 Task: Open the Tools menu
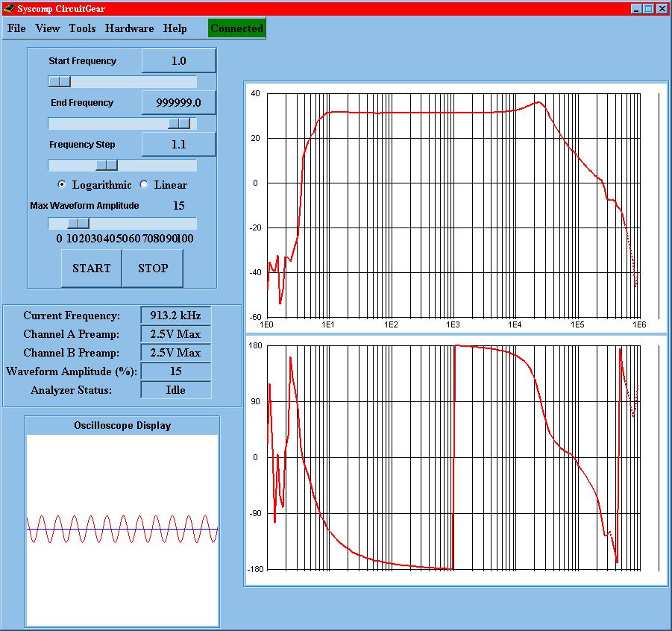(x=82, y=28)
